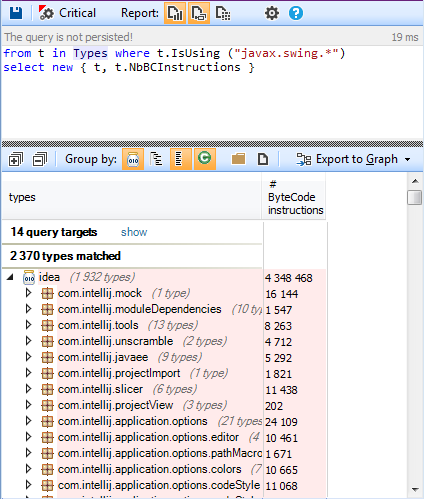Expand com.intellij.application.options.codeStyle package
This screenshot has height=499, width=424.
28,485
